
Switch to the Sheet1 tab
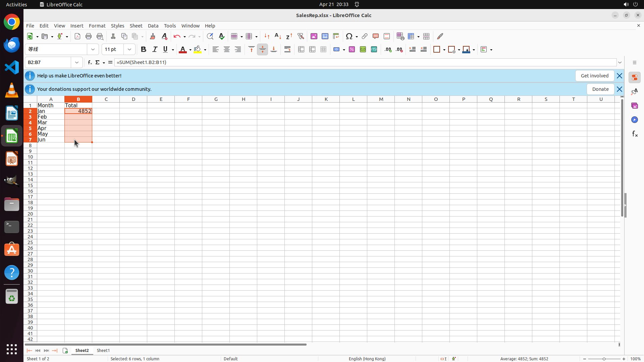point(103,350)
